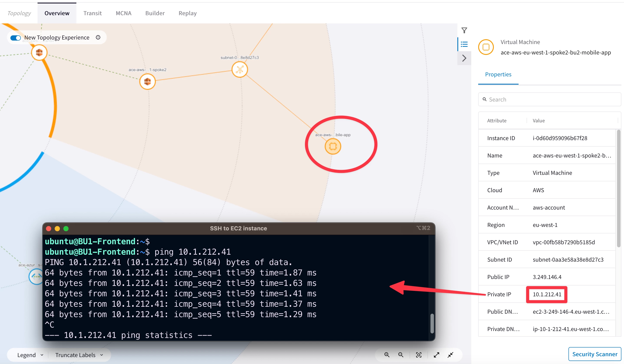624x364 pixels.
Task: Center the topology view using the focus icon
Action: tap(419, 355)
